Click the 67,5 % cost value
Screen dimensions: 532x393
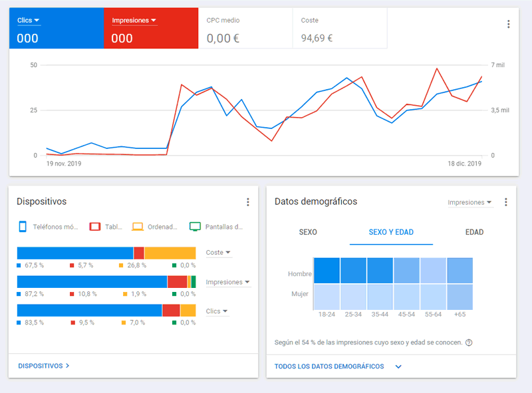[34, 265]
